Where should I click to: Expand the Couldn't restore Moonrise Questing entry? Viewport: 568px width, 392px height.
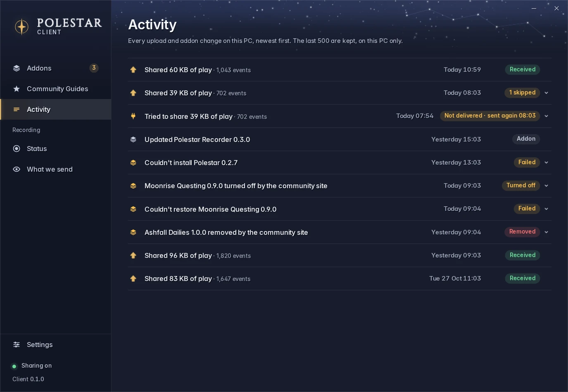(x=547, y=209)
